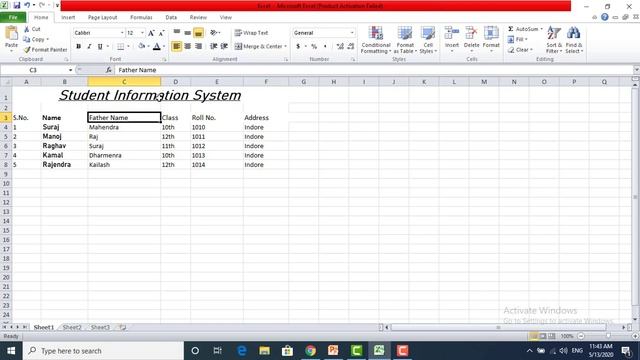Click the Windows search box

[x=103, y=351]
